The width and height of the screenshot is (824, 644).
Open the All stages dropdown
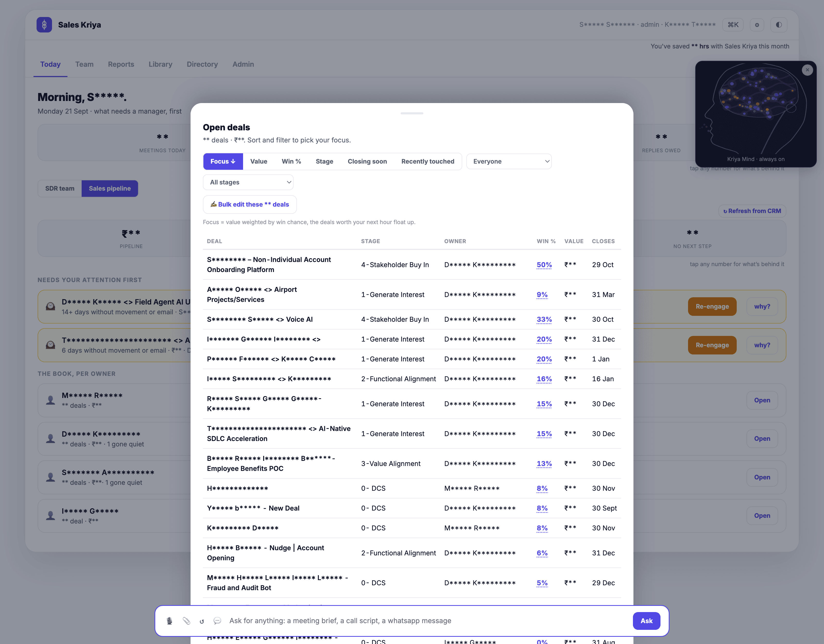(248, 182)
